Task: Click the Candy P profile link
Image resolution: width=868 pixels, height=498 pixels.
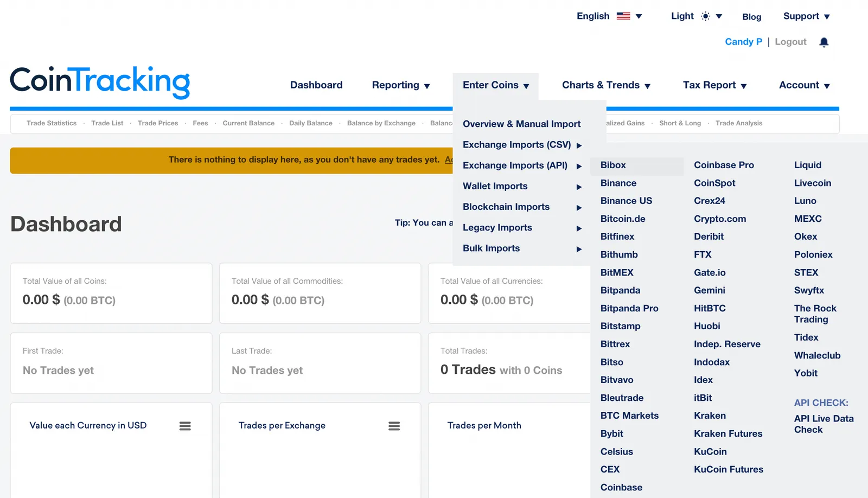Action: coord(743,42)
